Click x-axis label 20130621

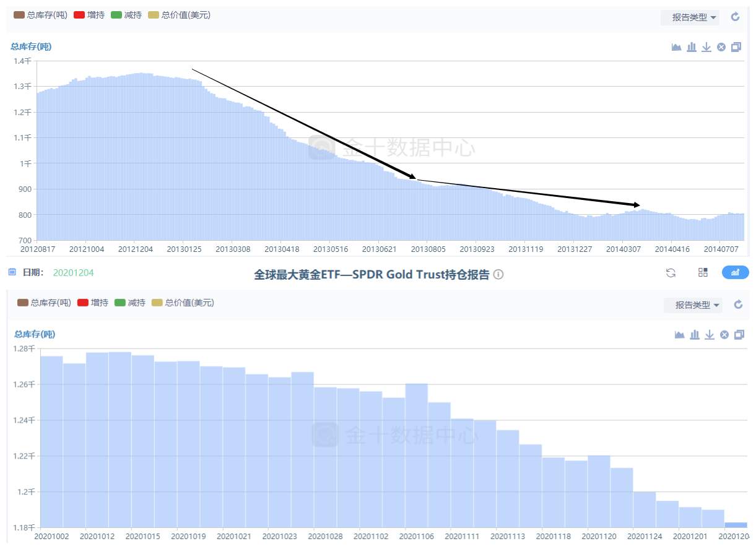point(378,249)
